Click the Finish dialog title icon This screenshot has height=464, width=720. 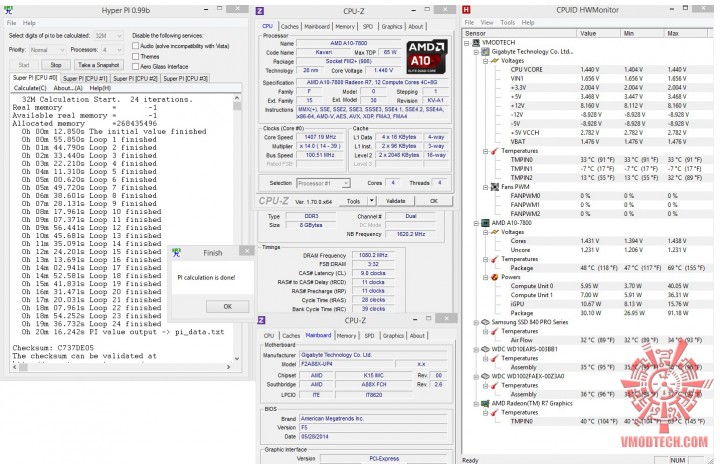pyautogui.click(x=176, y=253)
